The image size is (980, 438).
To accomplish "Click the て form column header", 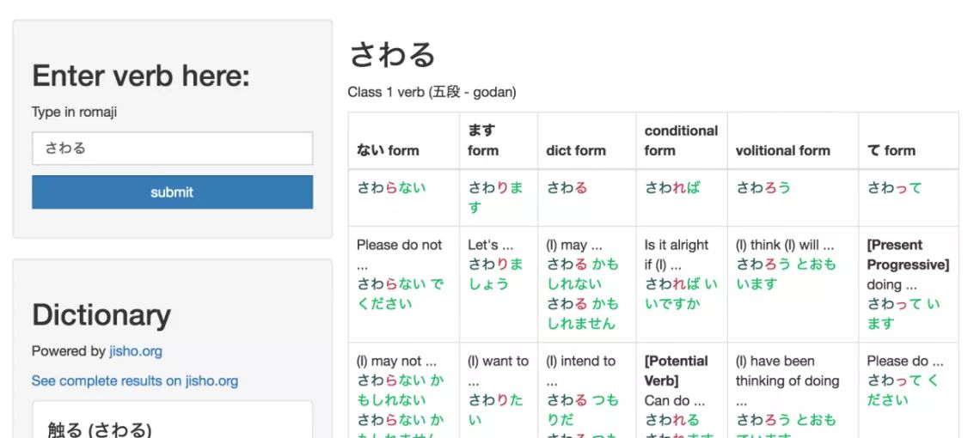I will [891, 150].
